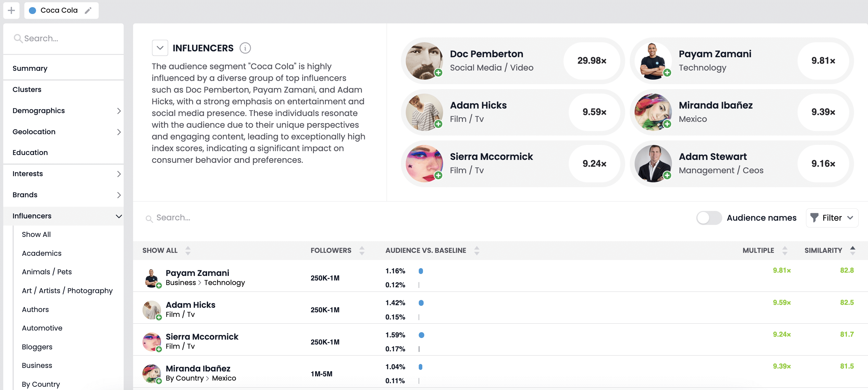Expand Brands in the sidebar
Screen dimensions: 868x390
(118, 195)
